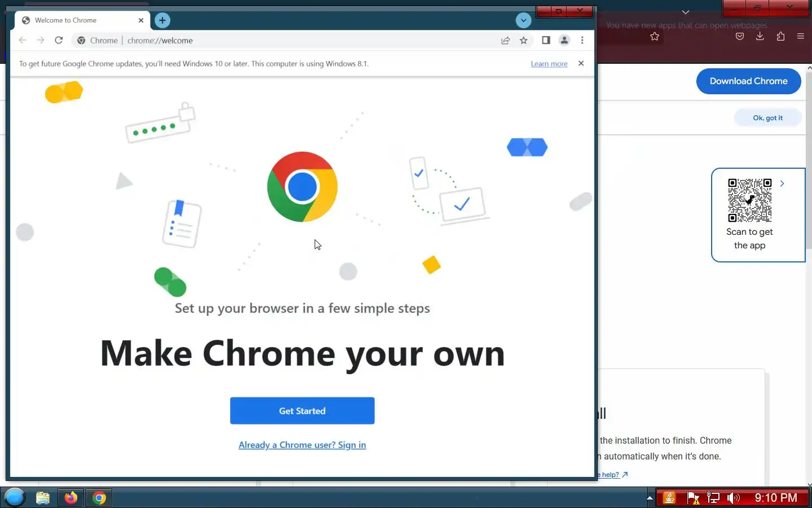Open Already a Chrome user? Sign in link

click(302, 445)
